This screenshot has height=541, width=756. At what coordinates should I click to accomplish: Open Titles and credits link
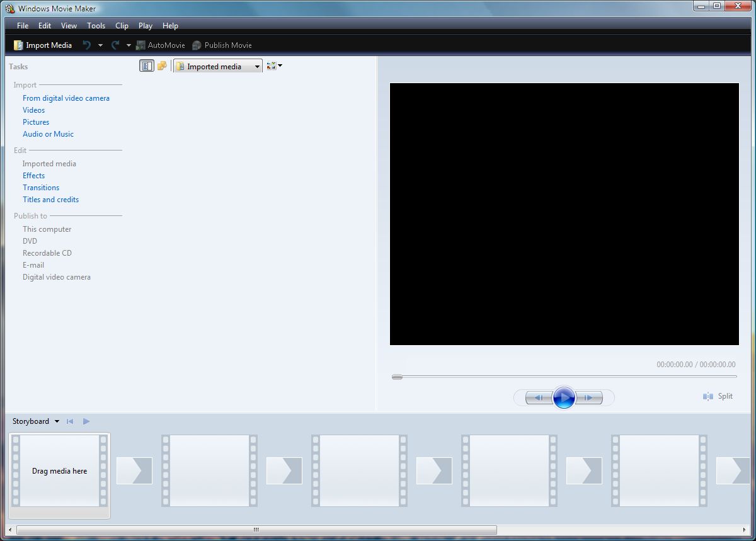coord(51,200)
